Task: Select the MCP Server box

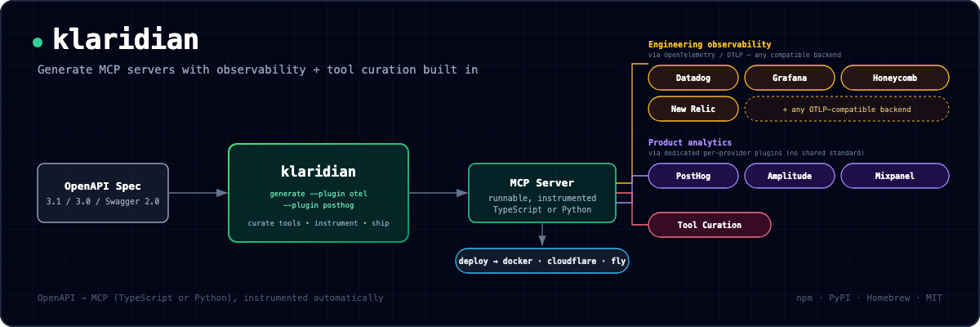Action: pyautogui.click(x=542, y=193)
